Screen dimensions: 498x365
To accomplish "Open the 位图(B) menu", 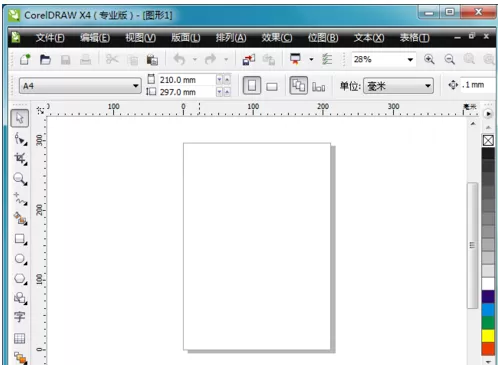I will tap(323, 38).
